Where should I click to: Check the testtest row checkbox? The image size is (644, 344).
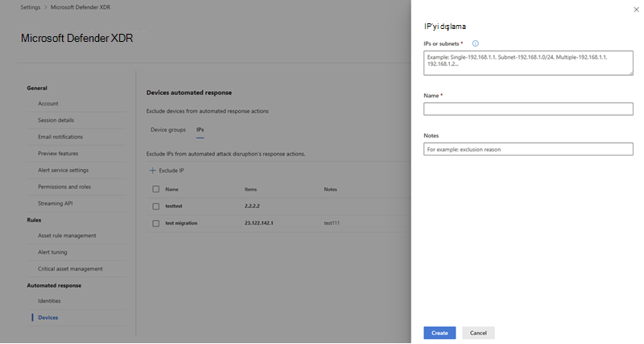tap(155, 206)
